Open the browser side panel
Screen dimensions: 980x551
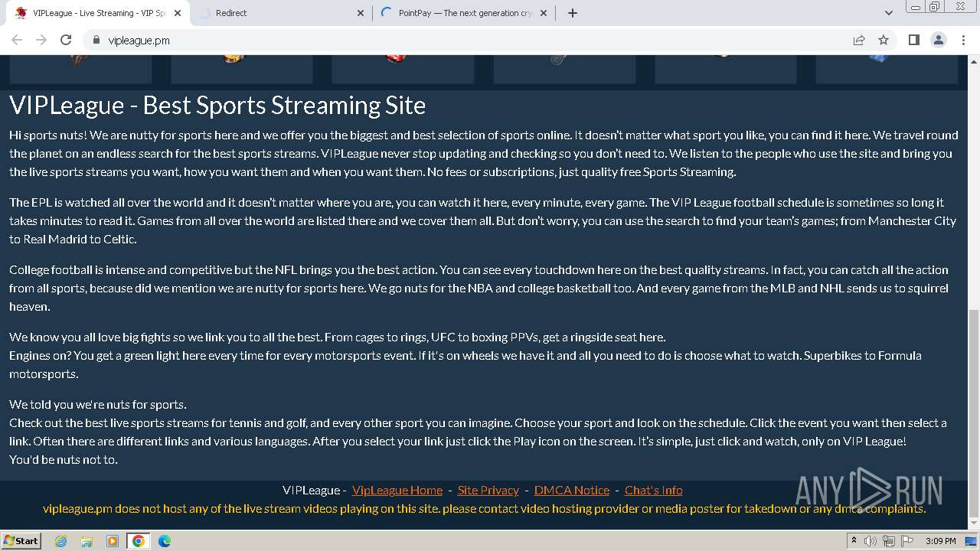[x=913, y=40]
